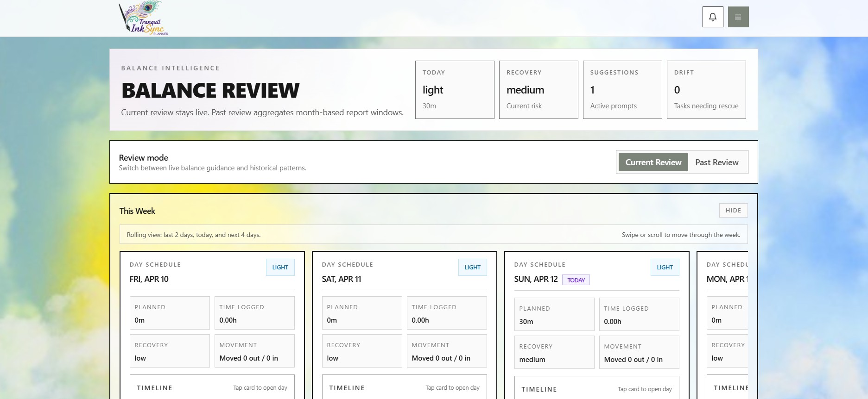Screen dimensions: 868x399
Task: Open the Sun, Apr 12 day card
Action: 597,325
